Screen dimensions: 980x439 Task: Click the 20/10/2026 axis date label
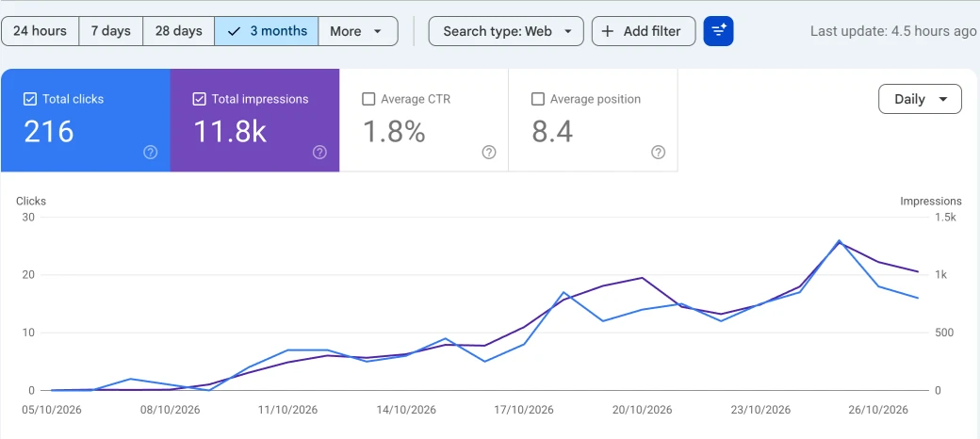(x=642, y=410)
